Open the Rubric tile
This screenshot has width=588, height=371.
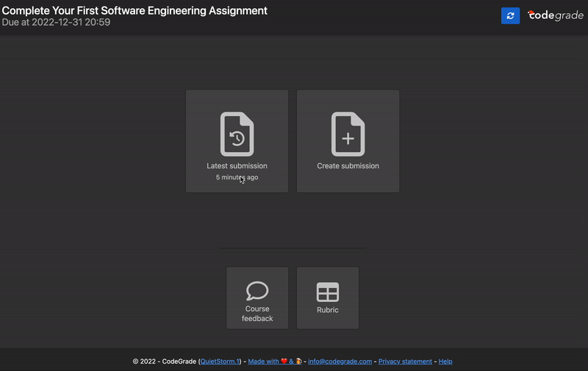328,298
